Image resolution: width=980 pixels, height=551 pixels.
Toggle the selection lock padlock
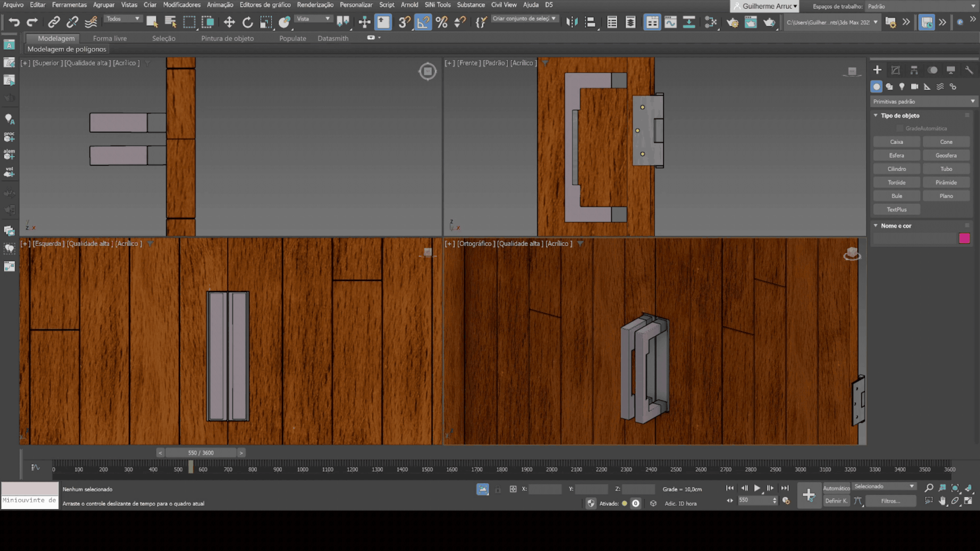pos(498,489)
